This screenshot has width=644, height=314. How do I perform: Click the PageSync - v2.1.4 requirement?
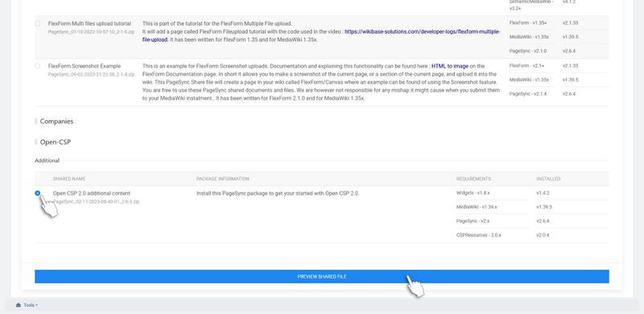[x=528, y=94]
